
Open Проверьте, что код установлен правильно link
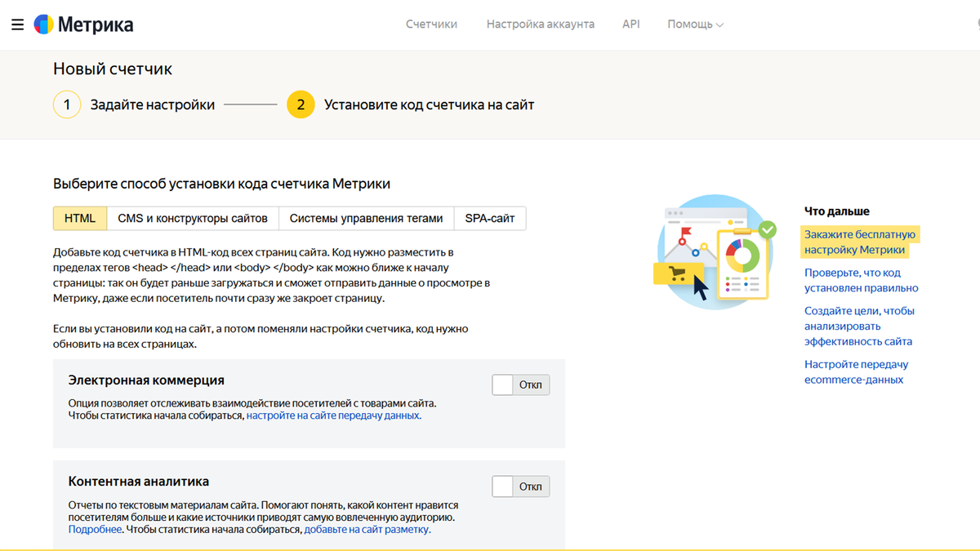coord(861,280)
